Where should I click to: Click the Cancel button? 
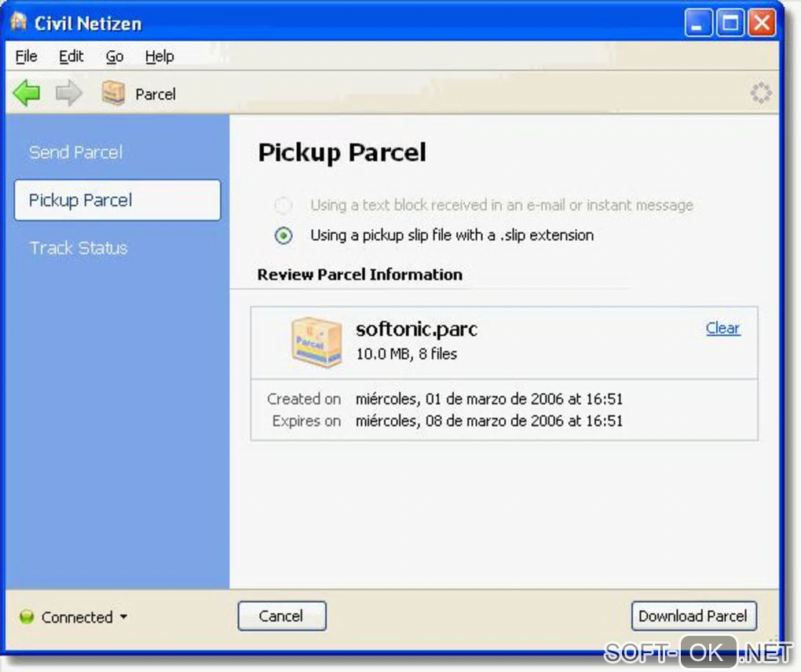[x=281, y=615]
